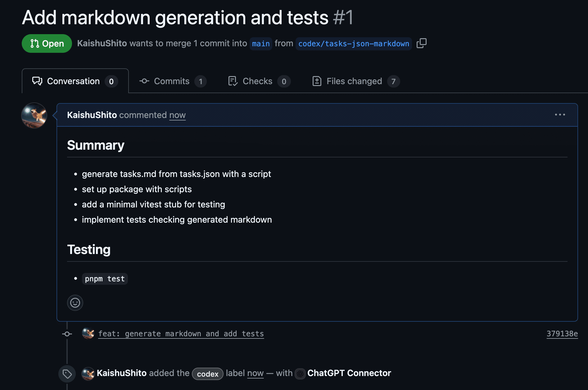Viewport: 588px width, 390px height.
Task: Open the main base branch link
Action: 260,44
